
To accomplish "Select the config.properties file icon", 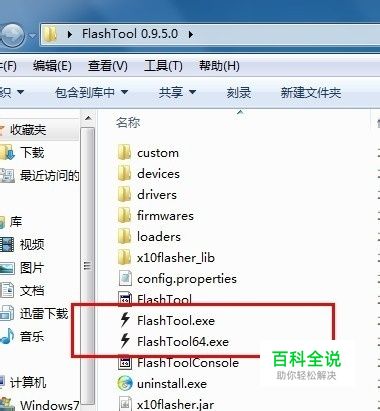I will coord(125,279).
